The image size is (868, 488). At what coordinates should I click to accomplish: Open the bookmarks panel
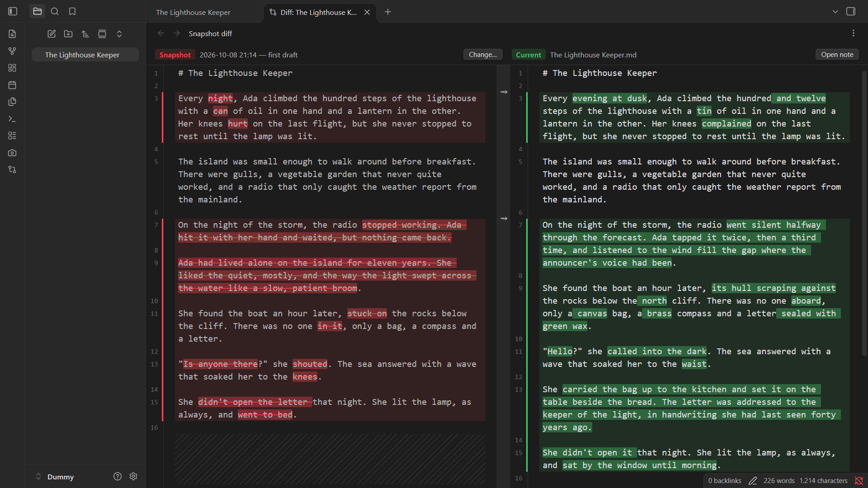click(72, 11)
